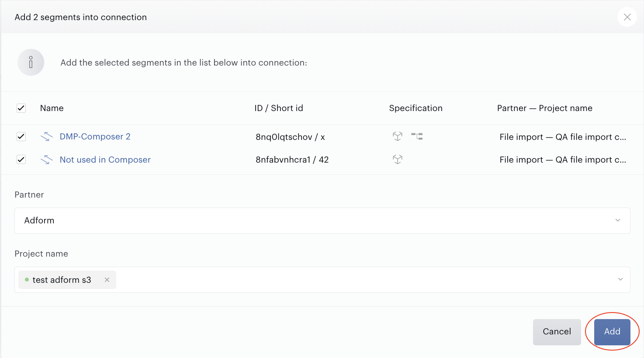Close the Add 2 segments dialog
Viewport: 644px width, 358px height.
627,17
